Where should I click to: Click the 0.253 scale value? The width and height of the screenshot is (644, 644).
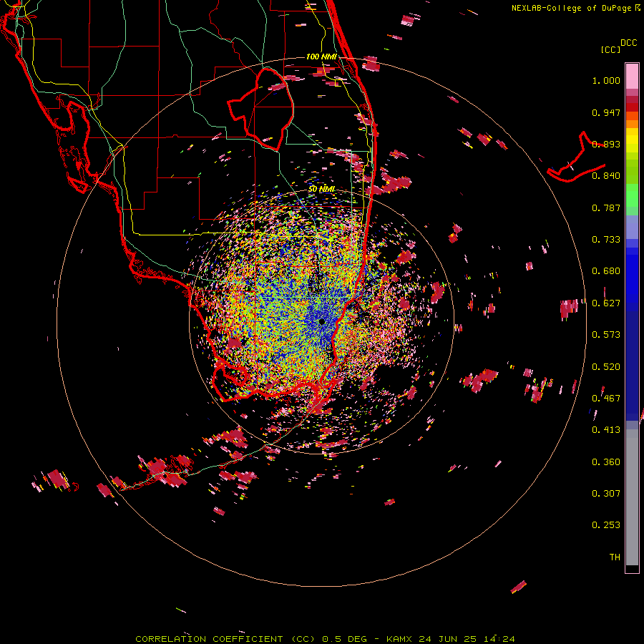tap(606, 525)
